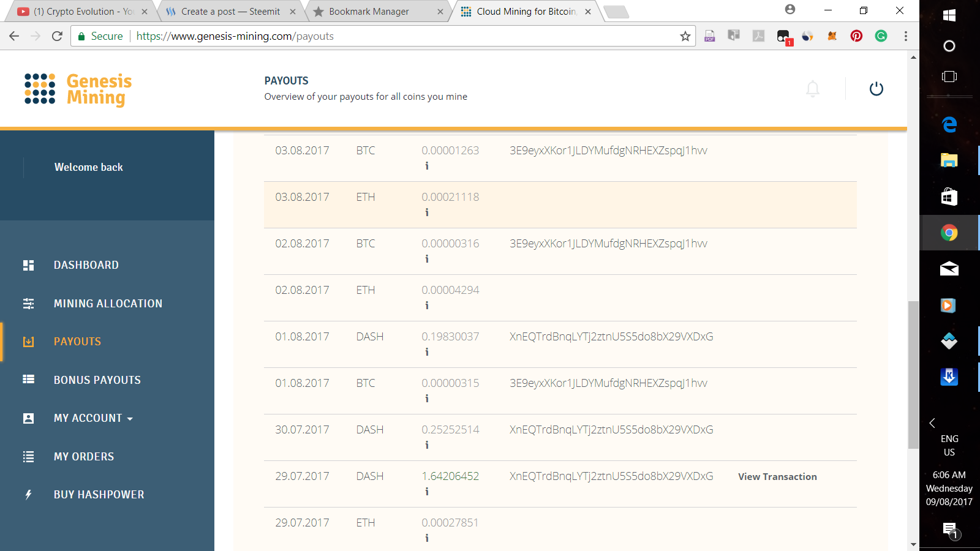
Task: Click the Genesis Mining logo
Action: click(x=78, y=89)
